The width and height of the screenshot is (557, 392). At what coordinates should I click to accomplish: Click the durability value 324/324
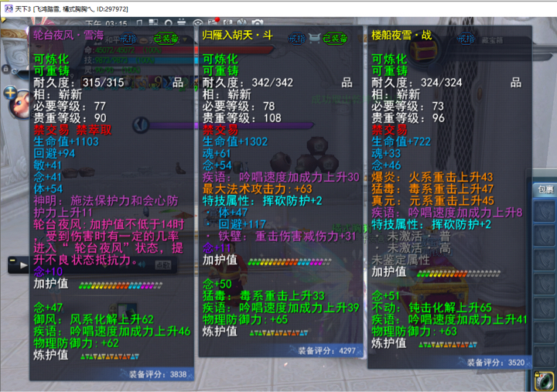(442, 83)
